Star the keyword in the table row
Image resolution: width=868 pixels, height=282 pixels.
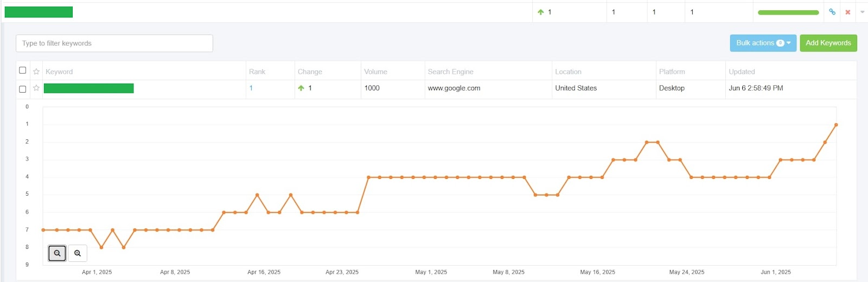coord(36,88)
